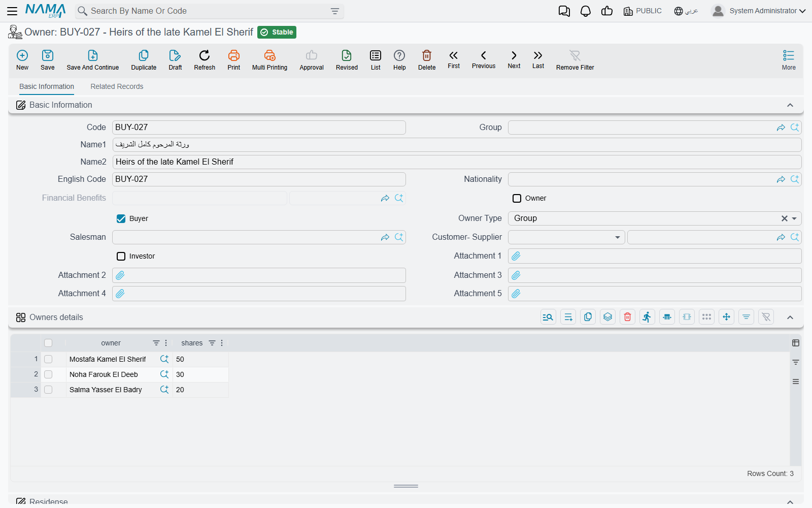Open the More toolbar options
Viewport: 812px width, 508px height.
click(789, 60)
